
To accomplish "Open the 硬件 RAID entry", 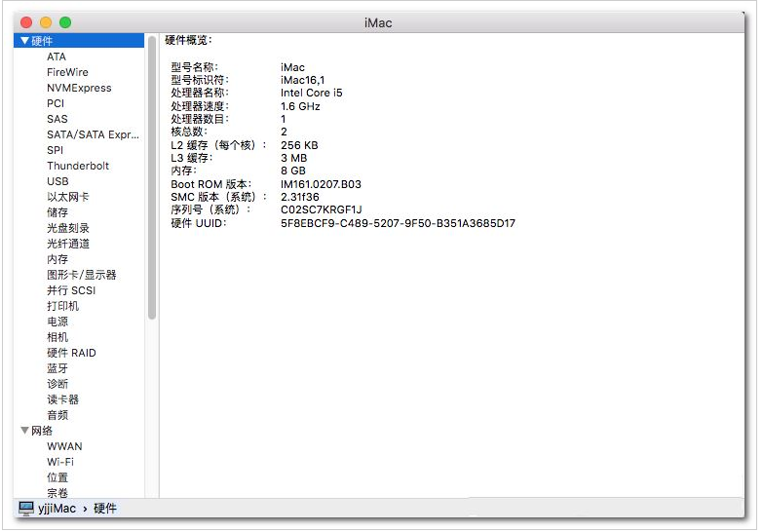I will click(x=71, y=353).
